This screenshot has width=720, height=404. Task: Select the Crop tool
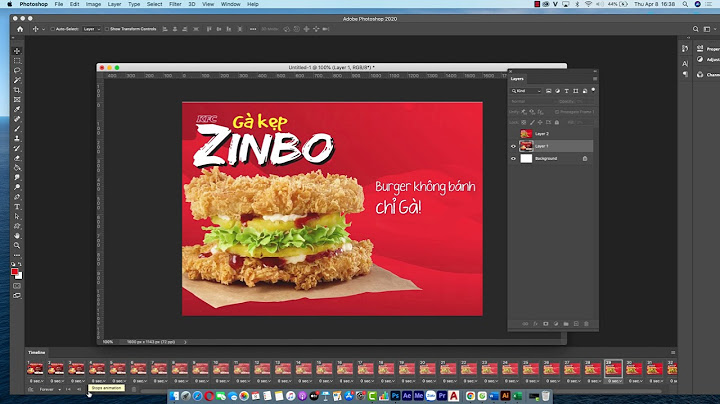tap(17, 90)
